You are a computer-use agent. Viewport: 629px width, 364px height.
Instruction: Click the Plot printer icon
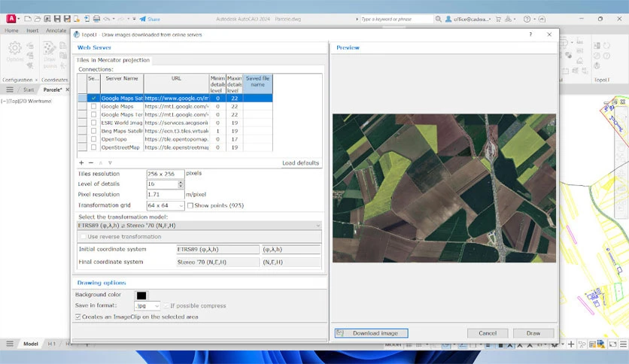click(x=96, y=19)
